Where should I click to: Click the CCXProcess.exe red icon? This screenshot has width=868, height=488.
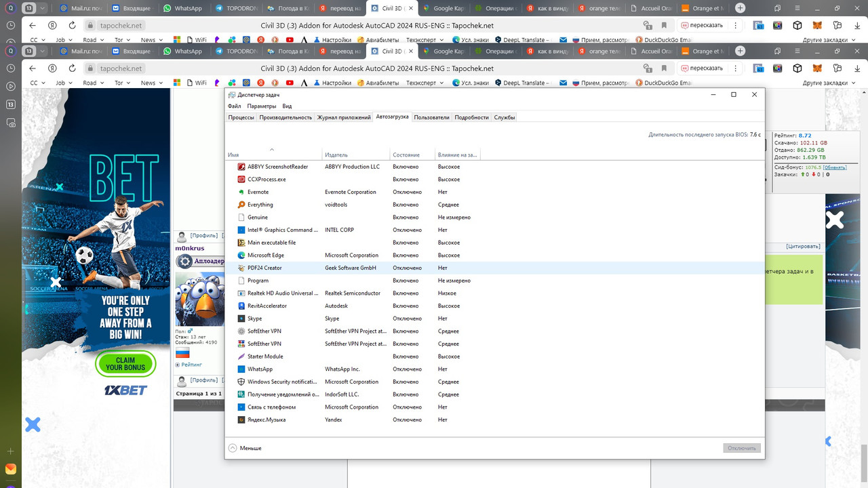241,179
